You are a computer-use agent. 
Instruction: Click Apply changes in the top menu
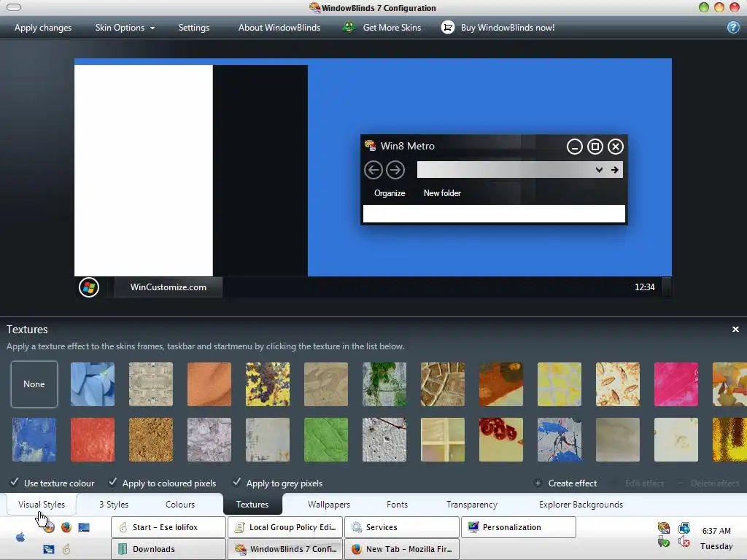click(x=43, y=28)
